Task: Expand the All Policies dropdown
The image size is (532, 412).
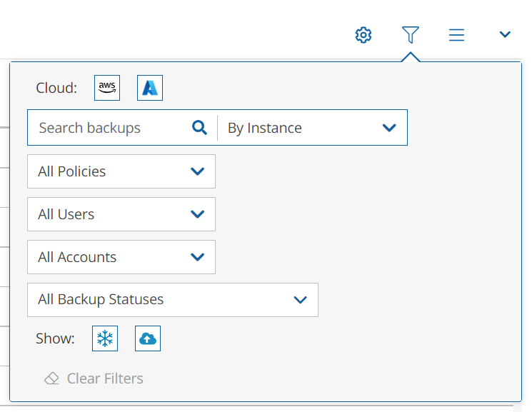Action: (x=121, y=171)
